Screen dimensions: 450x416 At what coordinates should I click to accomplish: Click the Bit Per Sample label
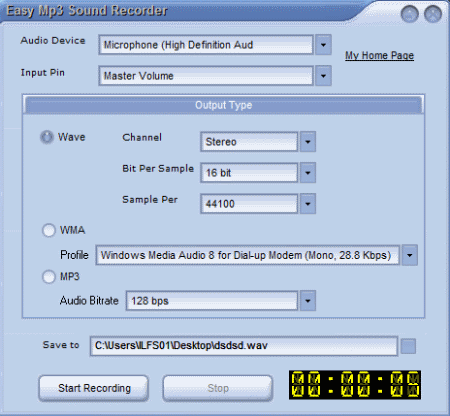pos(158,169)
